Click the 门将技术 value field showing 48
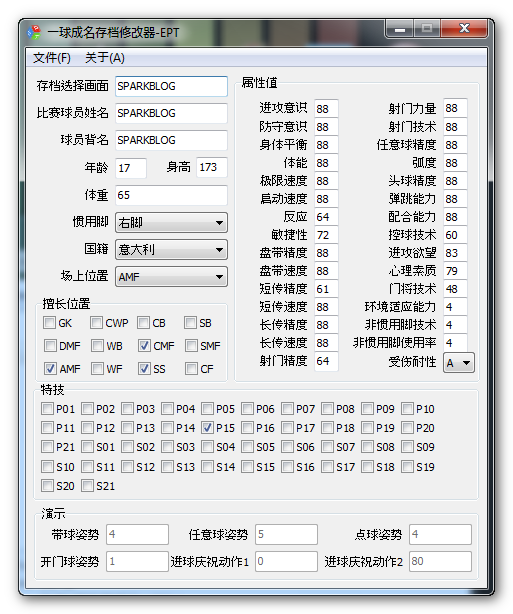 pyautogui.click(x=455, y=289)
